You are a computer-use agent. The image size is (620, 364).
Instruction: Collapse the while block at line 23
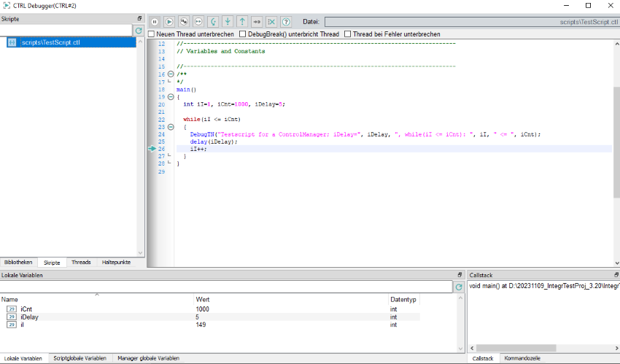pyautogui.click(x=171, y=127)
